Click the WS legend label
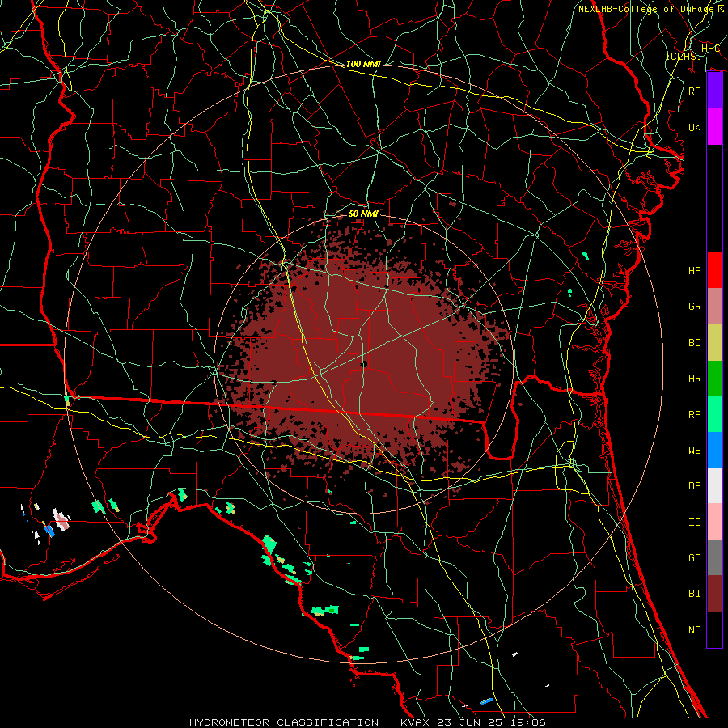The height and width of the screenshot is (728, 728). [695, 450]
